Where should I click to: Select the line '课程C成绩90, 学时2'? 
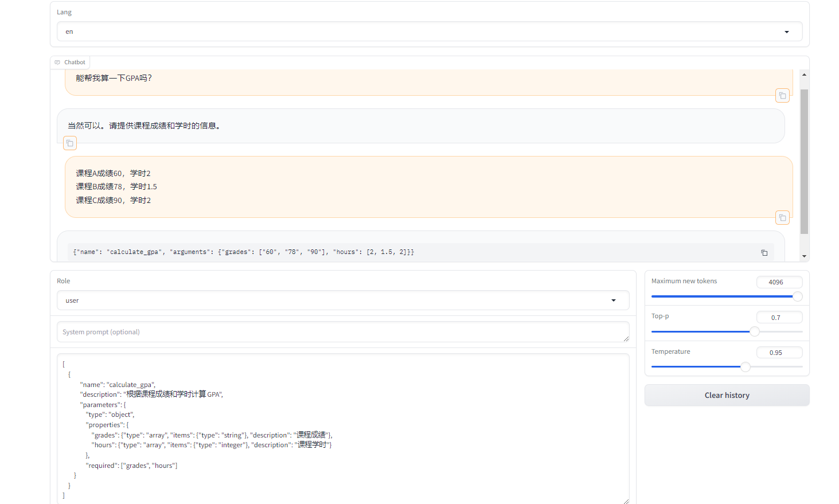pos(113,200)
